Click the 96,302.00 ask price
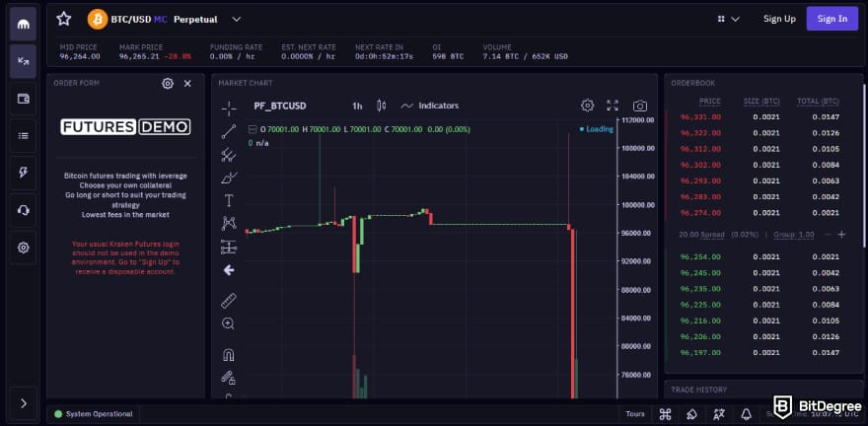The image size is (868, 426). [x=700, y=165]
